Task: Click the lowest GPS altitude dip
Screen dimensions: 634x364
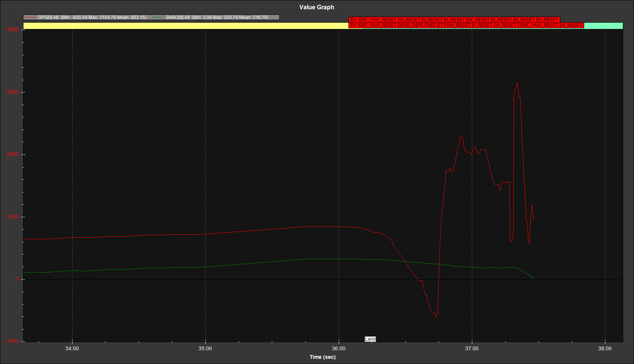Action: point(436,317)
